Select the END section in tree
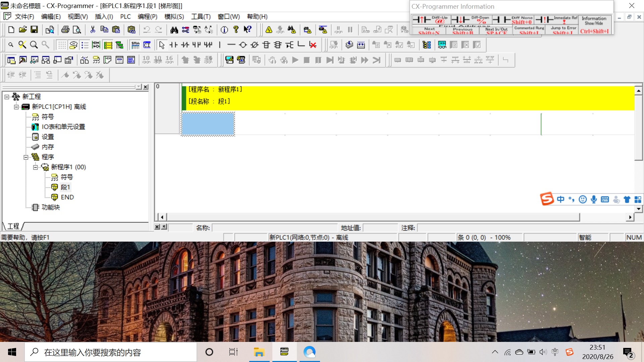This screenshot has height=362, width=644. [67, 197]
